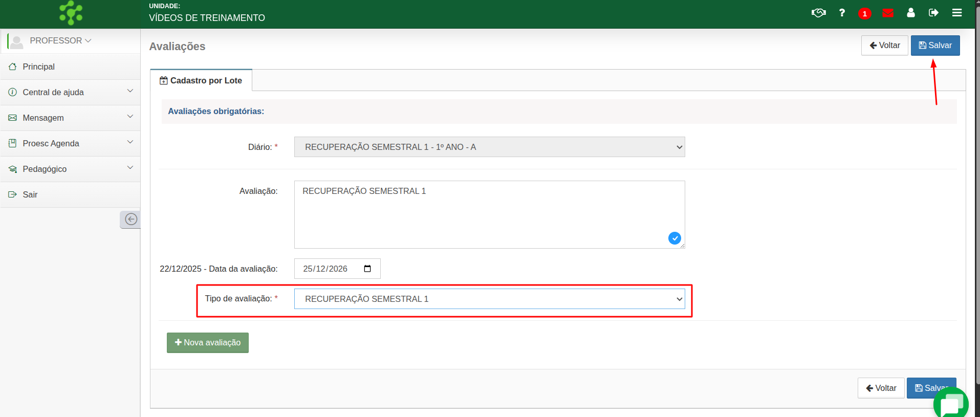Expand Central de ajuda sidebar menu

(x=70, y=92)
